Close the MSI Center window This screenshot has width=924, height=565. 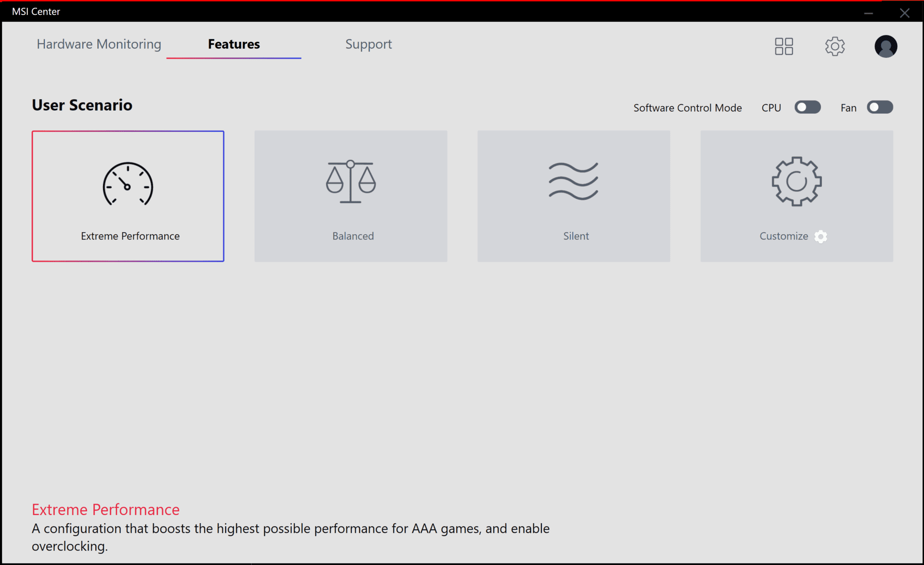[x=905, y=13]
